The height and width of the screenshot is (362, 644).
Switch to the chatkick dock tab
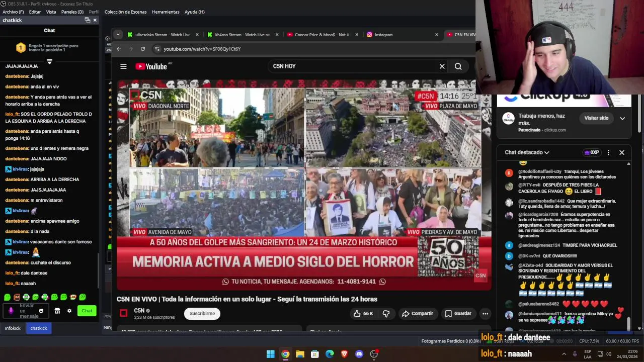click(x=39, y=328)
